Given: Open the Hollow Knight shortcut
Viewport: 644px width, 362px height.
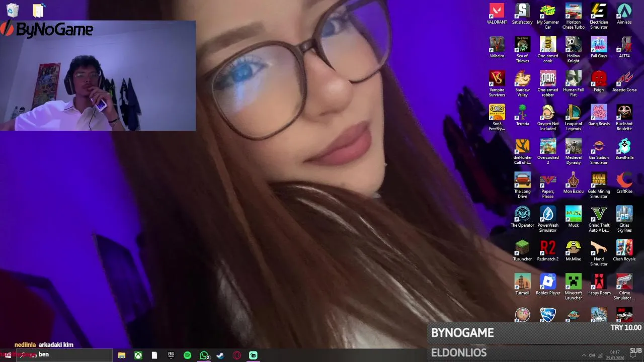Looking at the screenshot, I should point(573,50).
